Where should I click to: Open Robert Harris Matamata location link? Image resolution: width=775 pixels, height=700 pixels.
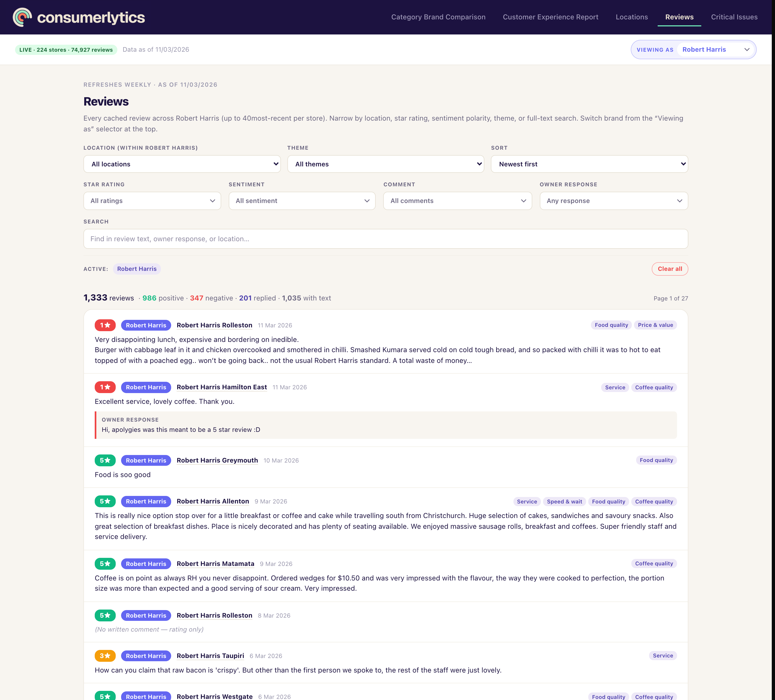point(215,564)
